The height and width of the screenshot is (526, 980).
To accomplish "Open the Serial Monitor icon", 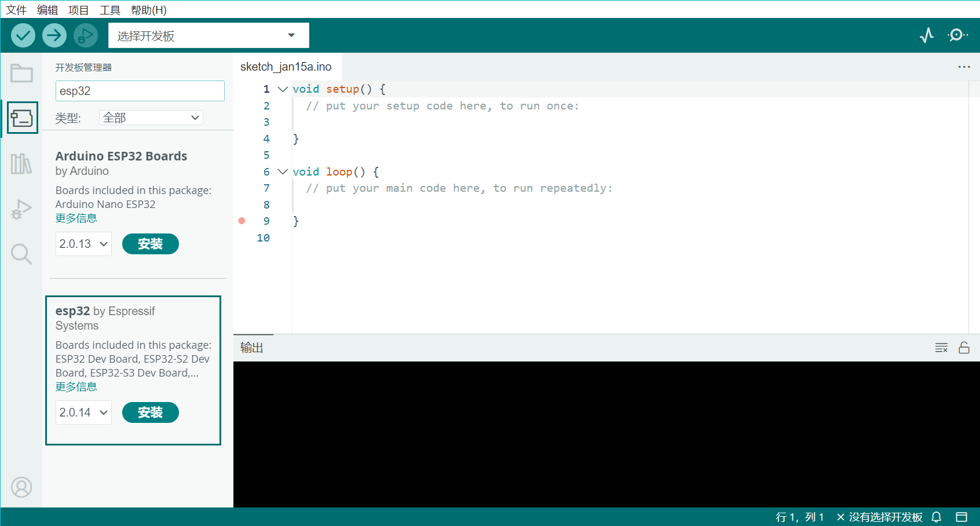I will pyautogui.click(x=957, y=35).
